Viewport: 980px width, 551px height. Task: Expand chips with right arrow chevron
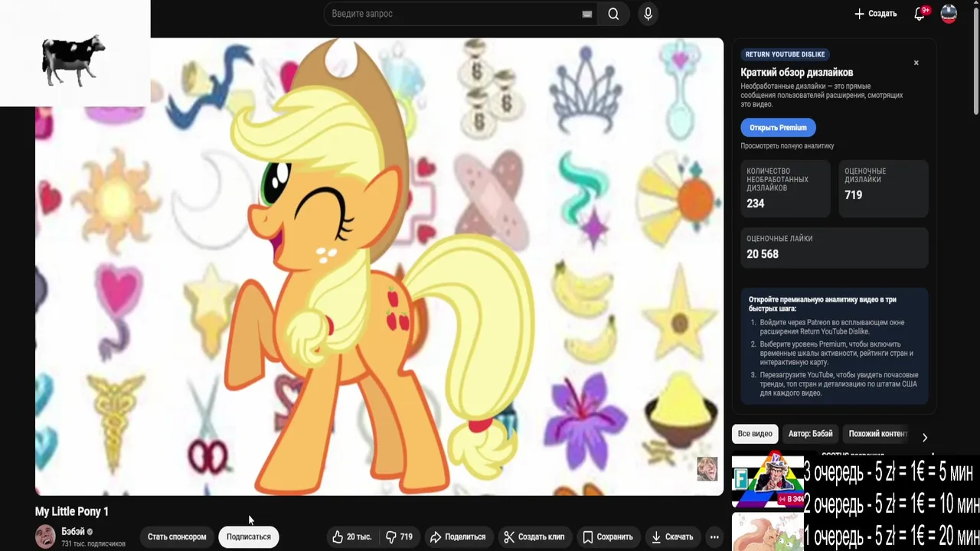pos(924,437)
